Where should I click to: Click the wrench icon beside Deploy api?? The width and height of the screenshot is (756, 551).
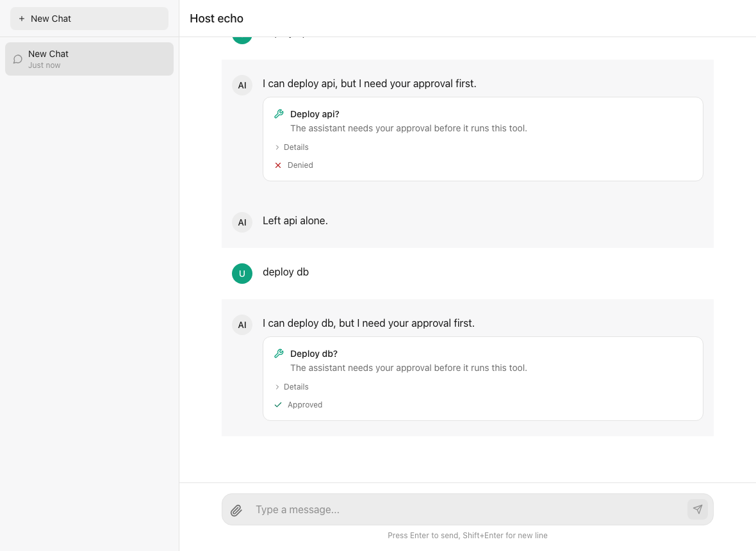279,114
